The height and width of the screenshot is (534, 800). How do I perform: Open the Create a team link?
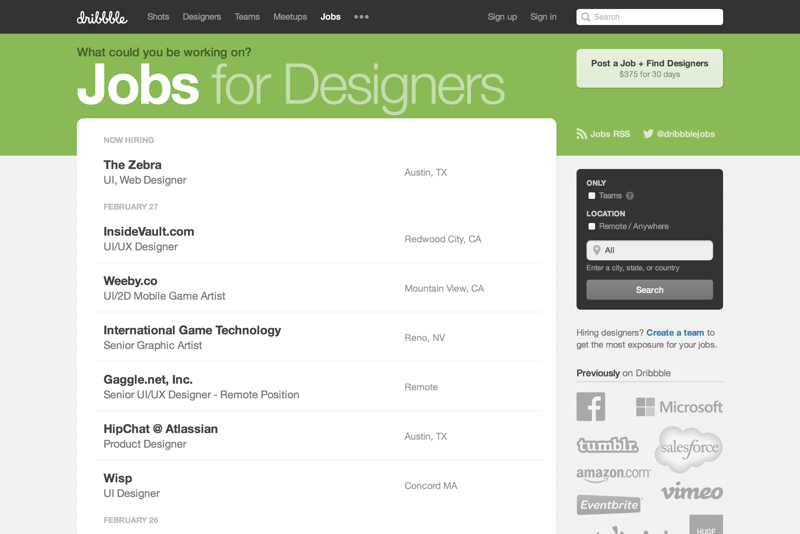675,333
